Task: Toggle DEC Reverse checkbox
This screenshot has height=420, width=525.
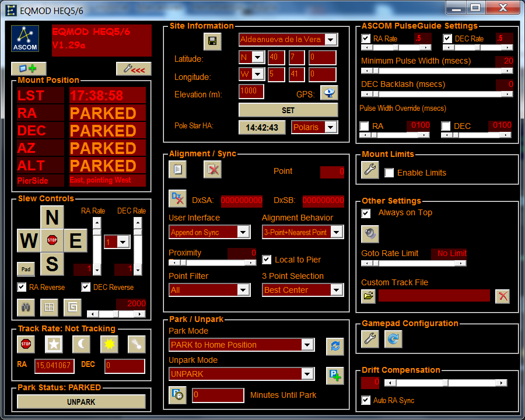Action: (x=86, y=287)
